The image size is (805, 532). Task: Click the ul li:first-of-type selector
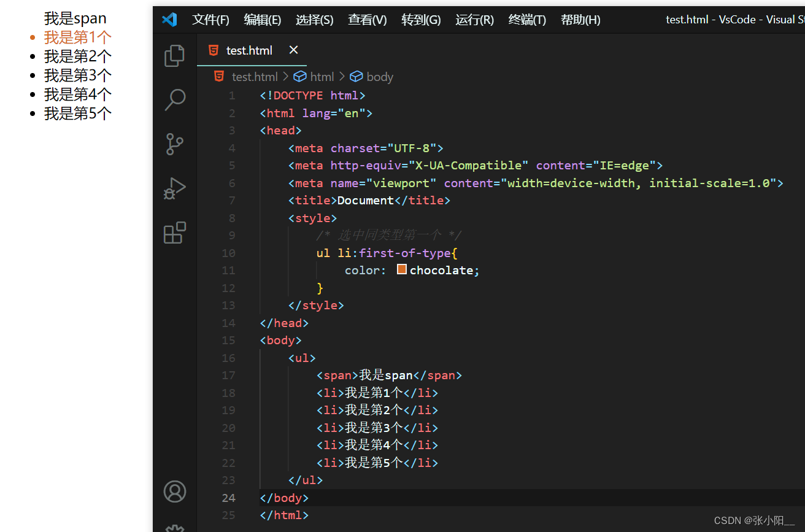pos(387,253)
